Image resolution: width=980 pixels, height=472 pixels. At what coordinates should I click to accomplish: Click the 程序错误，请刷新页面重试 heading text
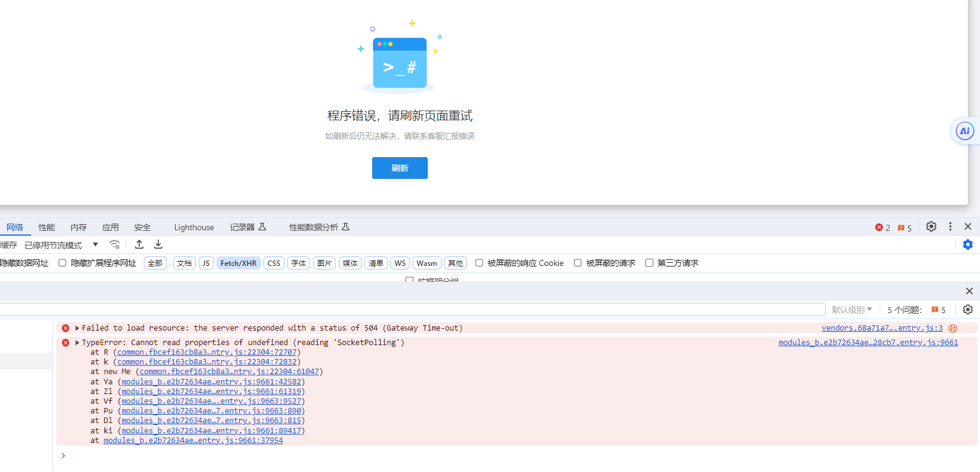click(400, 115)
